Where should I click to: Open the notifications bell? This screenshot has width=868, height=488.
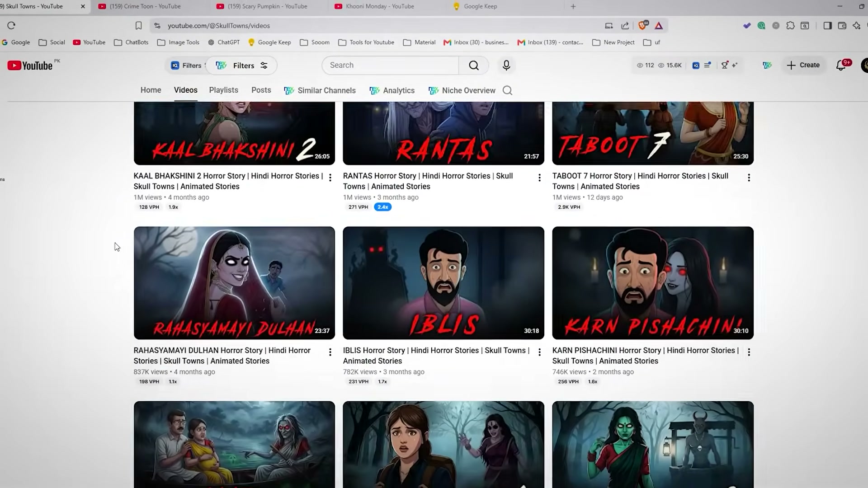(841, 66)
